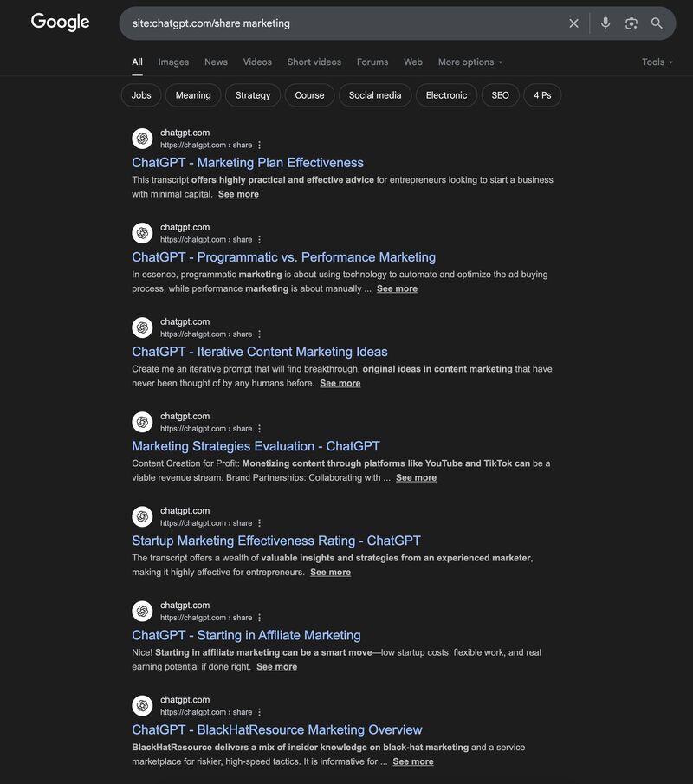Image resolution: width=693 pixels, height=784 pixels.
Task: Expand See more on Programmatic Marketing snippet
Action: coord(397,288)
